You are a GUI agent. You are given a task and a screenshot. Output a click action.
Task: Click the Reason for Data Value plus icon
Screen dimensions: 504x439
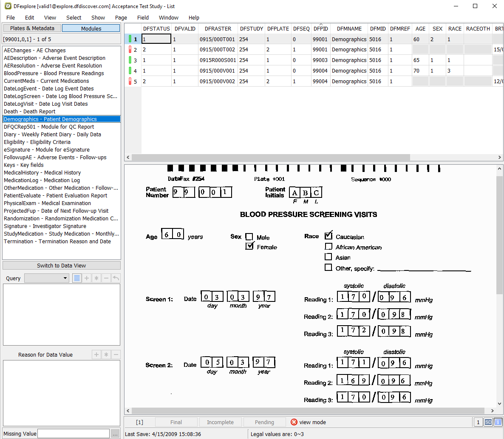pyautogui.click(x=96, y=355)
